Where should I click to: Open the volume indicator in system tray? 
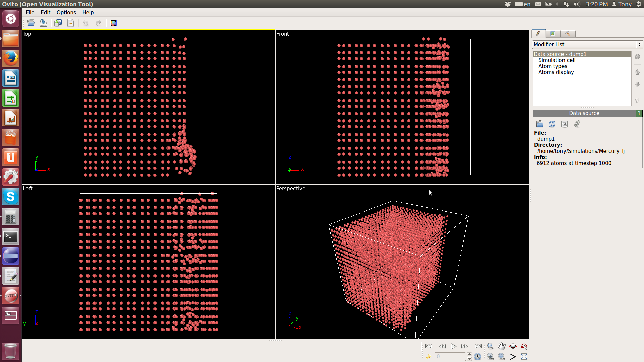click(577, 4)
